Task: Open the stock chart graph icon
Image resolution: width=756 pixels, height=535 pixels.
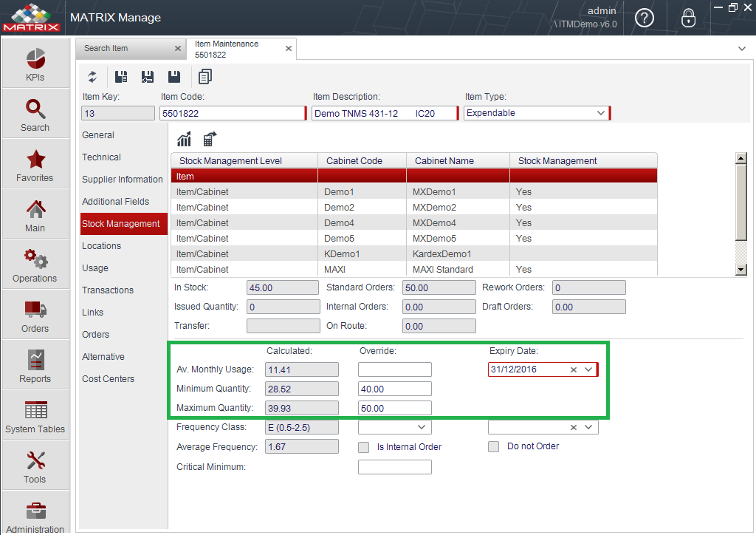Action: (184, 139)
